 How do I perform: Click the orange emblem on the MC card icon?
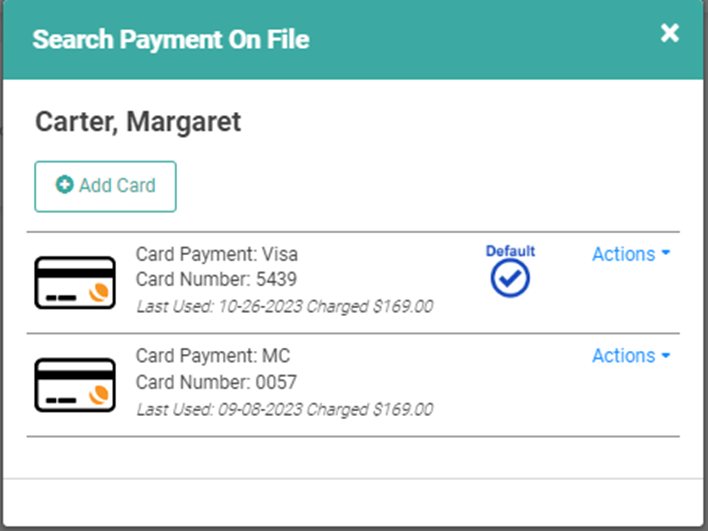[x=99, y=394]
